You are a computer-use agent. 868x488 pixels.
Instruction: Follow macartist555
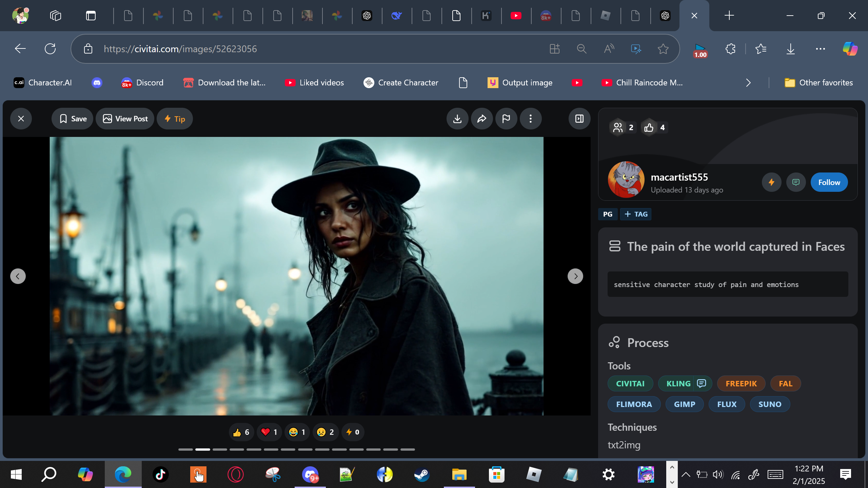pyautogui.click(x=829, y=182)
